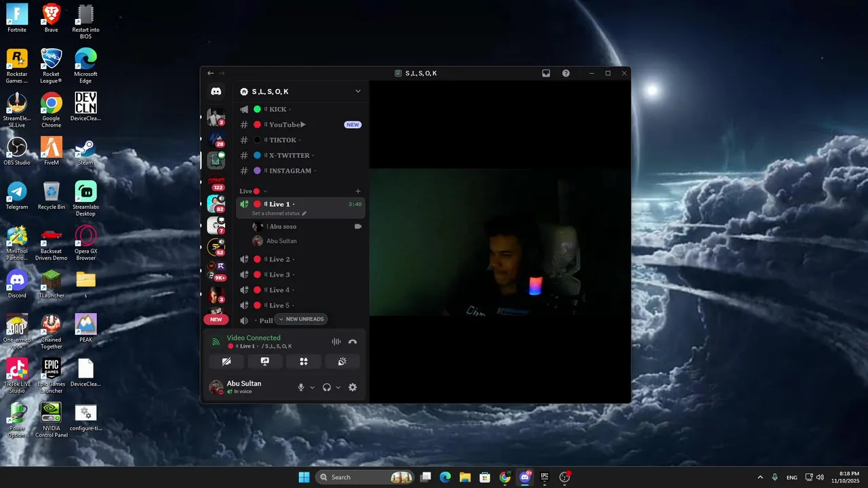Click user Abu Sultan in Live 1
The image size is (868, 488).
tap(307, 241)
